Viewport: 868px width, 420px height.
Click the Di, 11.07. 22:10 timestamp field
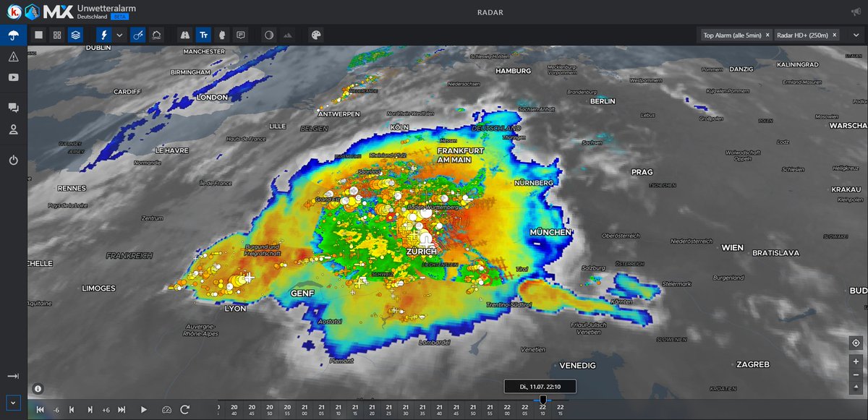(539, 386)
